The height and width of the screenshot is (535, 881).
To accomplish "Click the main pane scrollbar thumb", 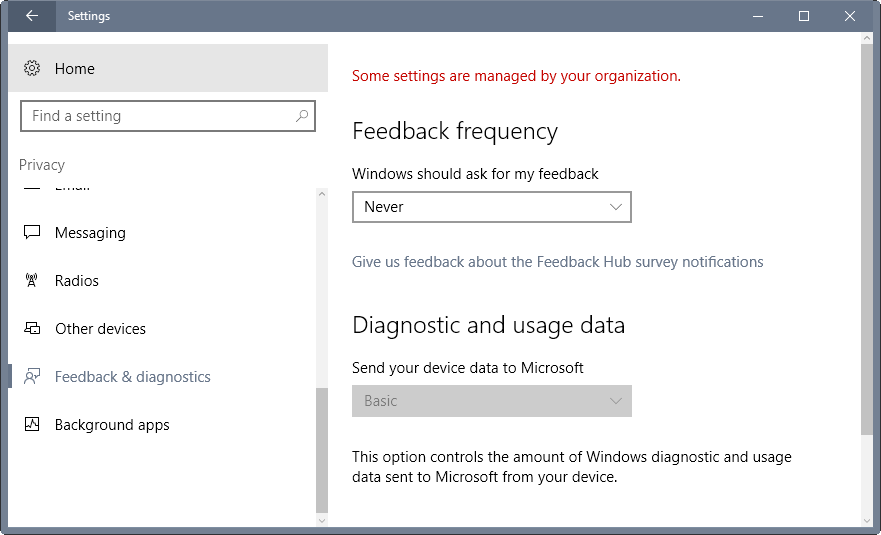I will 866,239.
